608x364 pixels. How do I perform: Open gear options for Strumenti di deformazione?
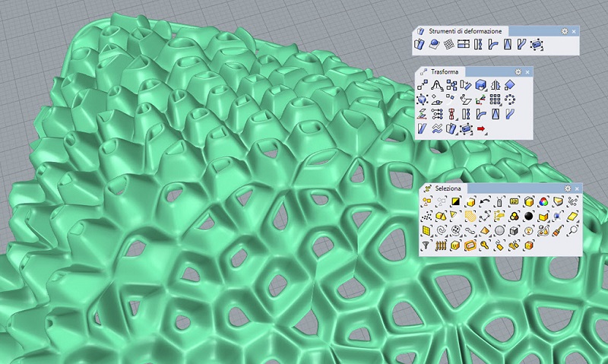click(564, 31)
